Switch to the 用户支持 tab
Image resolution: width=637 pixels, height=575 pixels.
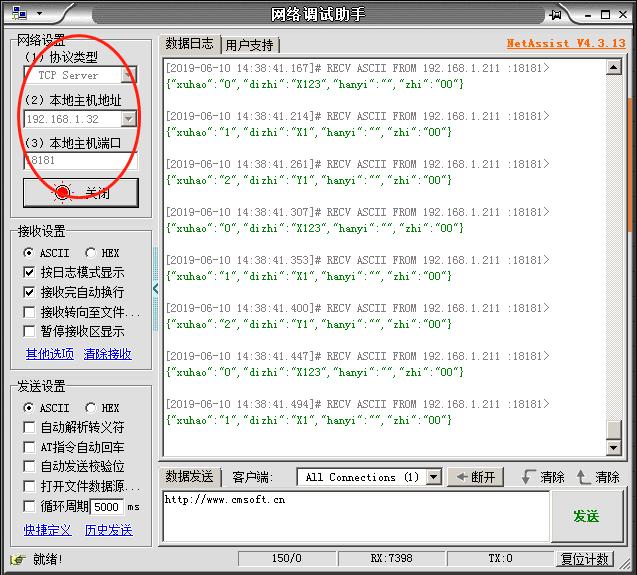[249, 45]
